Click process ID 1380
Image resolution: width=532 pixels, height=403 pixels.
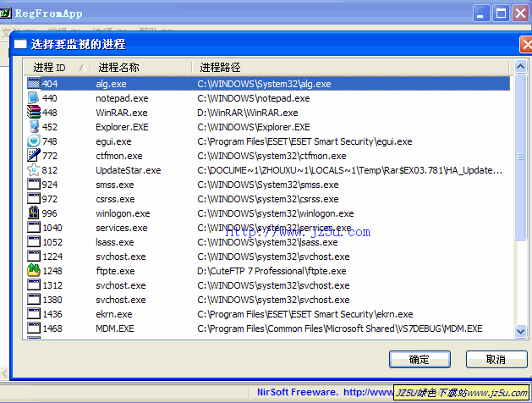(x=52, y=300)
